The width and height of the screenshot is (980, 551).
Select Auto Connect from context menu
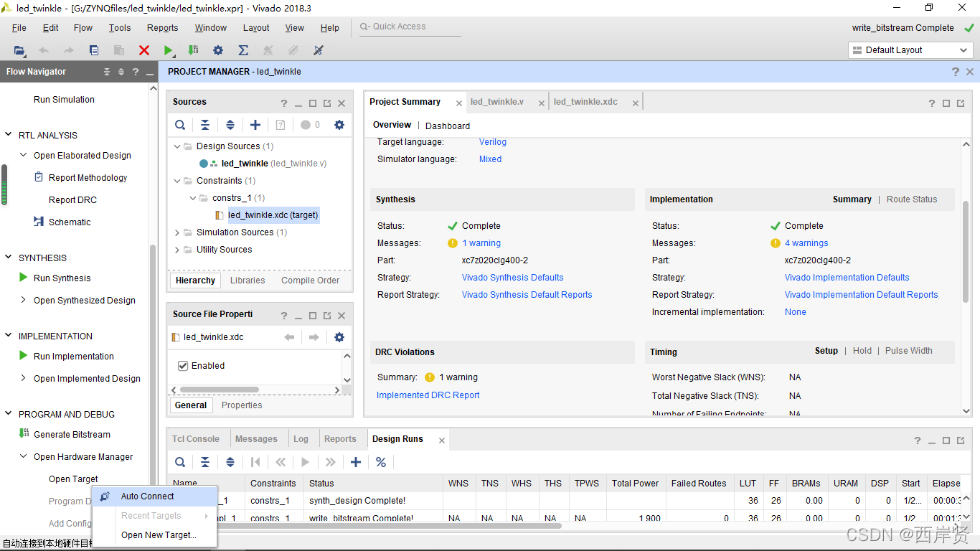[x=155, y=496]
